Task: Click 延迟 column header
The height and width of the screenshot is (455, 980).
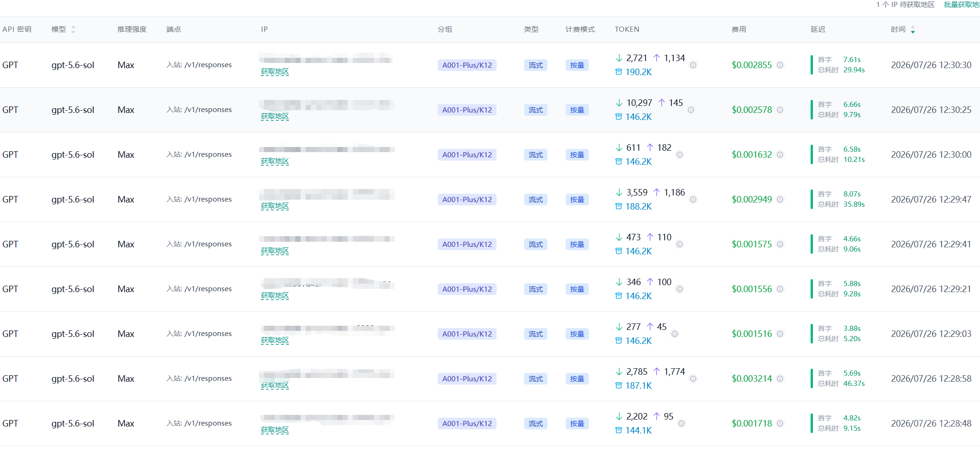Action: (x=818, y=29)
